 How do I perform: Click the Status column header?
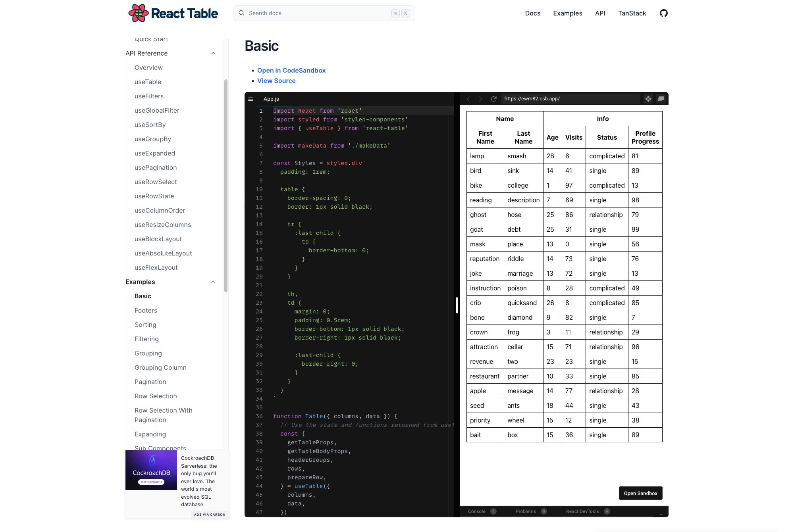pyautogui.click(x=607, y=137)
